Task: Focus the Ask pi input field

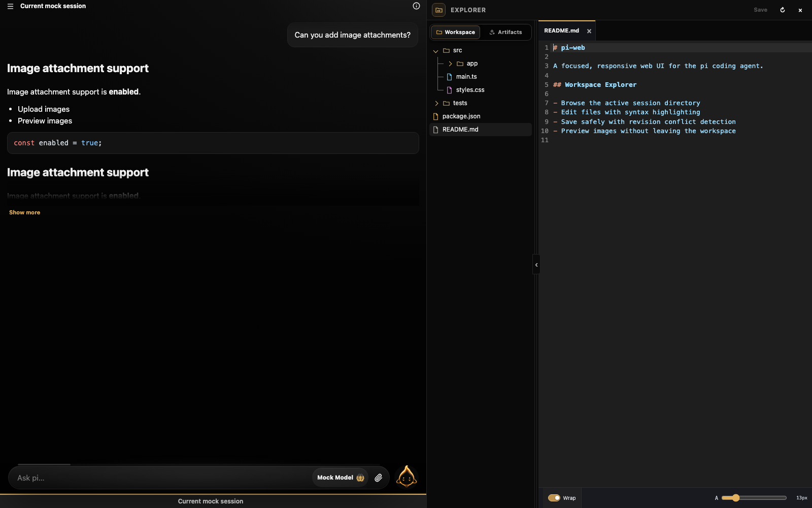Action: pos(162,478)
